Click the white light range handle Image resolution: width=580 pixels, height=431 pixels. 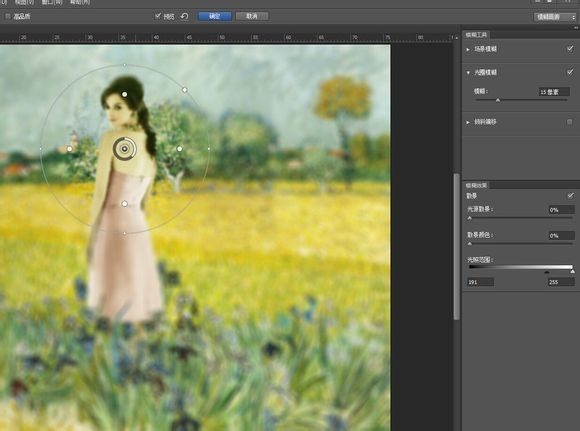point(573,272)
